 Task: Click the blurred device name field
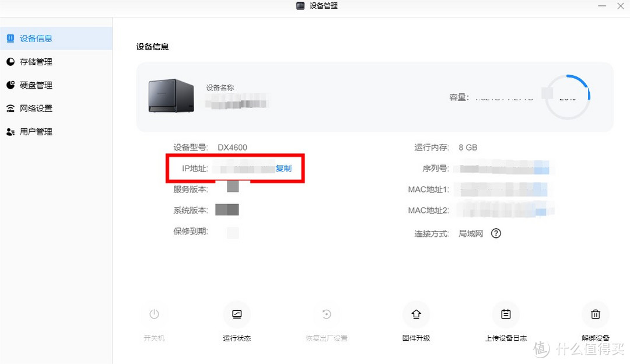pyautogui.click(x=237, y=104)
